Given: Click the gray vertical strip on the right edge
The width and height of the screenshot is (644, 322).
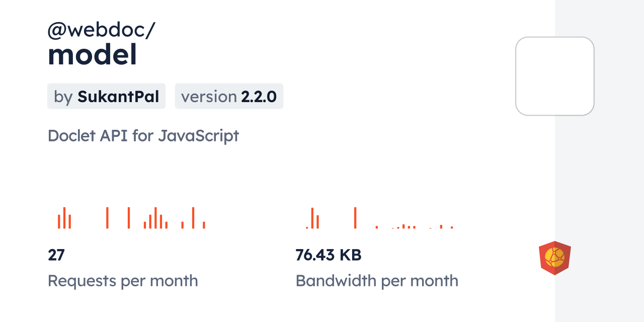Looking at the screenshot, I should point(599,161).
